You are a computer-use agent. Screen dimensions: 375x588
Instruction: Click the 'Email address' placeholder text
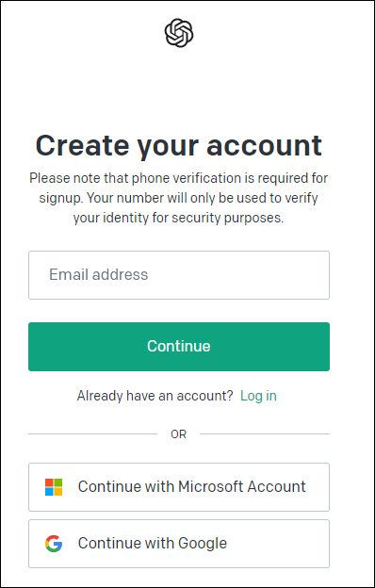(99, 274)
